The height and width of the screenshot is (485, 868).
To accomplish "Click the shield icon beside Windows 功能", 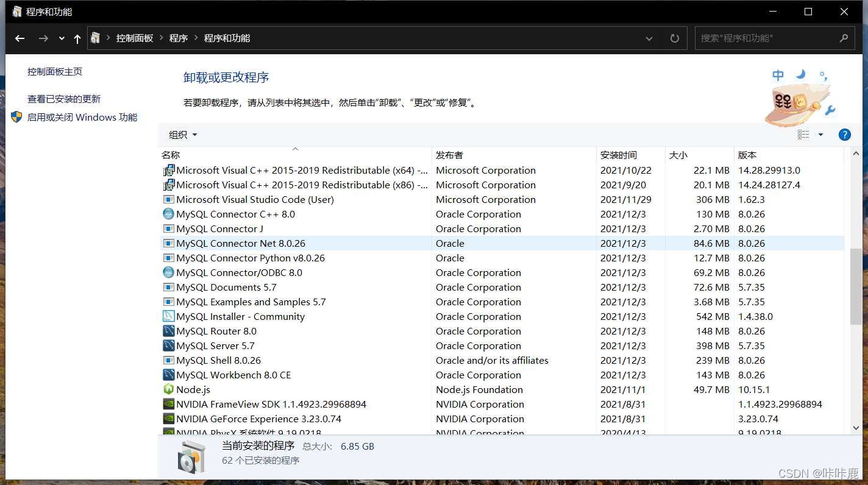I will (x=16, y=117).
